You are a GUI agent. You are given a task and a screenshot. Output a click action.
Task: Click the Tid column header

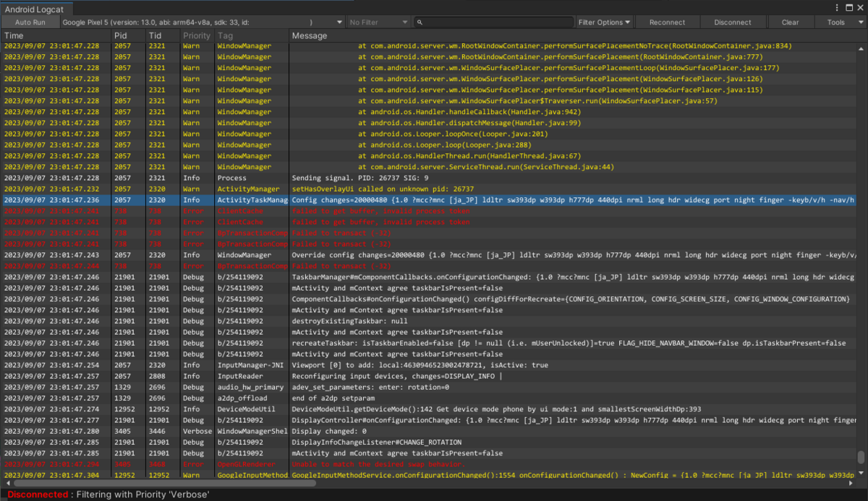[x=163, y=35]
